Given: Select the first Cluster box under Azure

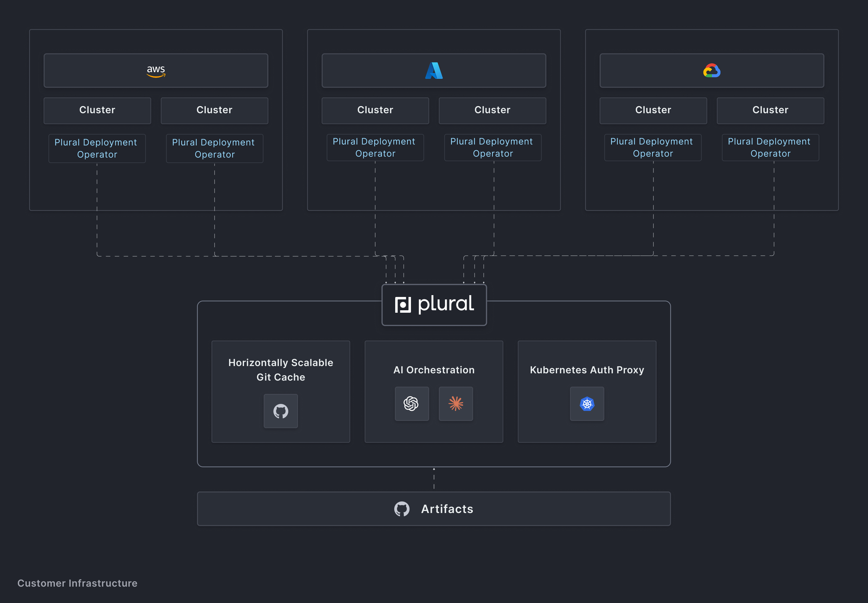Looking at the screenshot, I should pyautogui.click(x=375, y=111).
